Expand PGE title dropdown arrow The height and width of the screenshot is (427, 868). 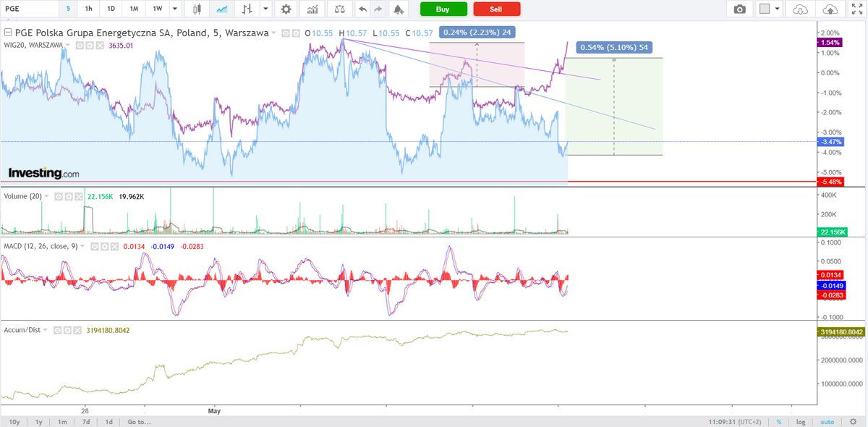tap(275, 33)
